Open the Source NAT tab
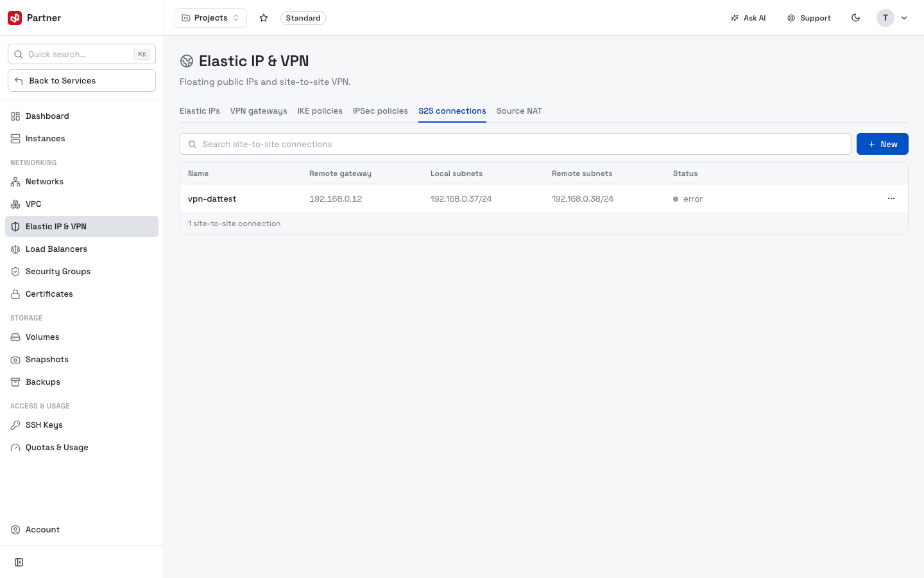The width and height of the screenshot is (924, 578). point(519,111)
